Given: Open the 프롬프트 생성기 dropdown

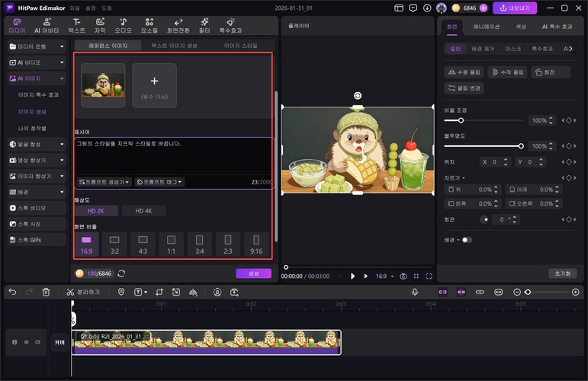Looking at the screenshot, I should point(104,182).
